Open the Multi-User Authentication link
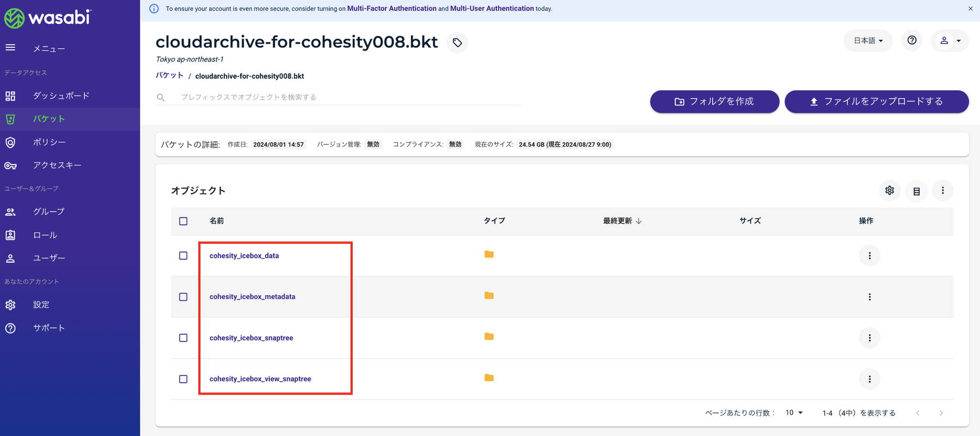Viewport: 980px width, 436px height. point(492,9)
